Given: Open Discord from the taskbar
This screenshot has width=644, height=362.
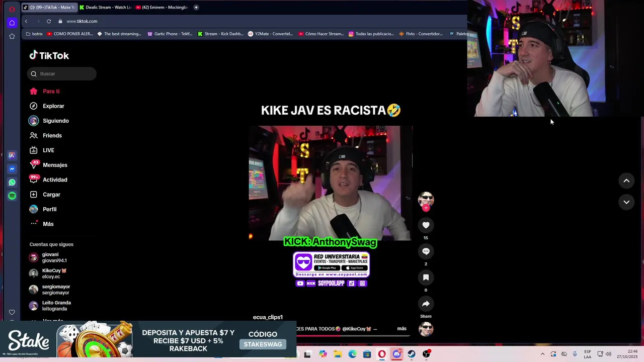Looking at the screenshot, I should point(396,354).
